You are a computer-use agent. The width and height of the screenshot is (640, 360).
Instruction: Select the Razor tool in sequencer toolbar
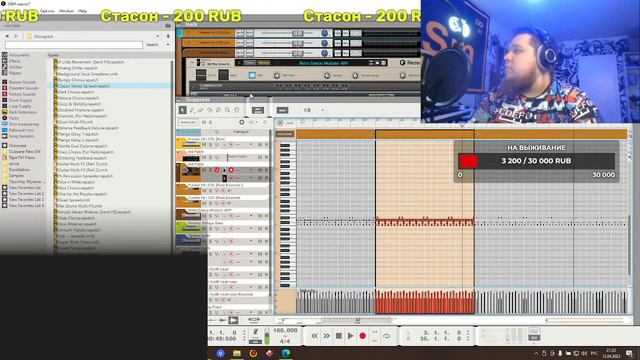(209, 110)
